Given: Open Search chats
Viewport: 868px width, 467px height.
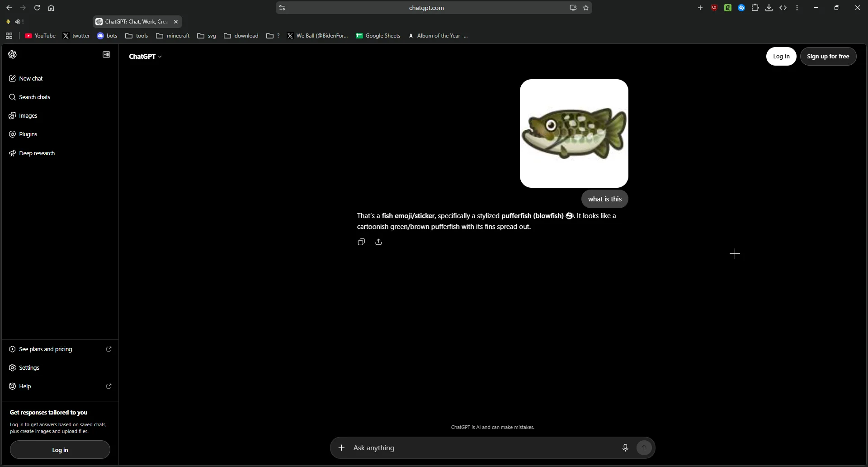Looking at the screenshot, I should click(x=60, y=97).
